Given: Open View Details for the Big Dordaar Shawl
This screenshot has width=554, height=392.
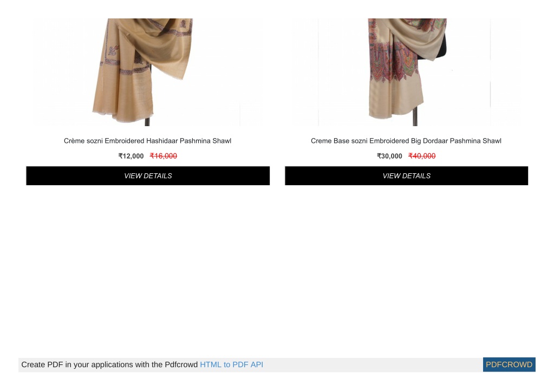Looking at the screenshot, I should pos(406,176).
